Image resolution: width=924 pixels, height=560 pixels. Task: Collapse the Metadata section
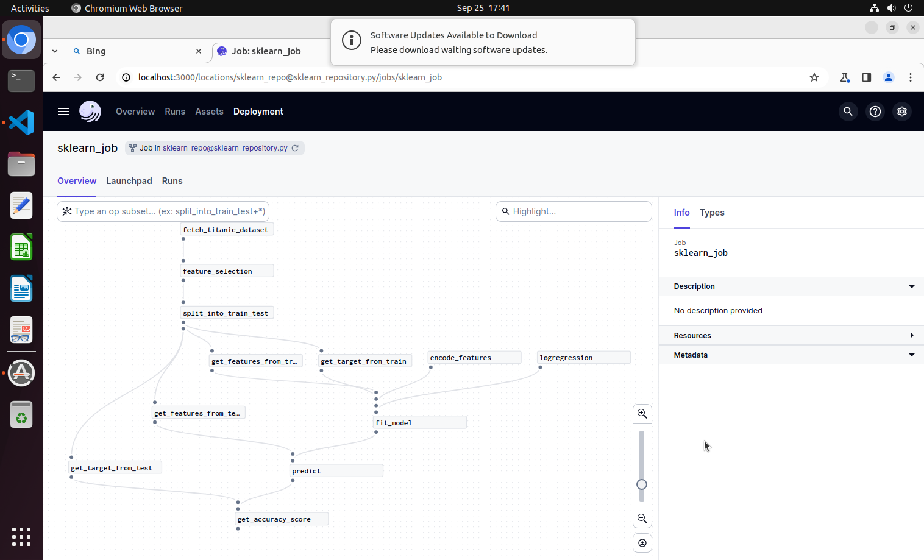coord(912,355)
